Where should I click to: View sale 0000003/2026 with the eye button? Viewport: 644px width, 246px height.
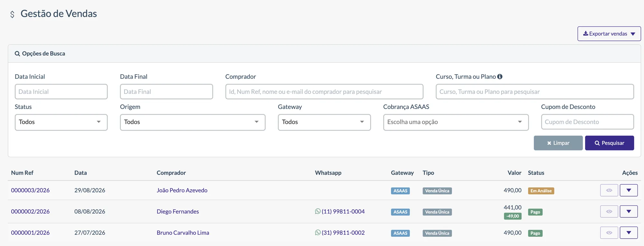point(609,190)
